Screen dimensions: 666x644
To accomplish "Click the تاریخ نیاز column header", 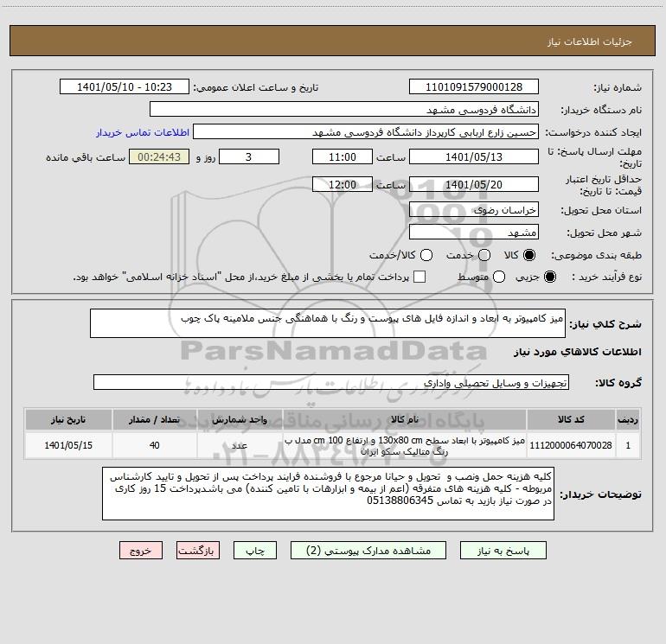I will [x=68, y=419].
